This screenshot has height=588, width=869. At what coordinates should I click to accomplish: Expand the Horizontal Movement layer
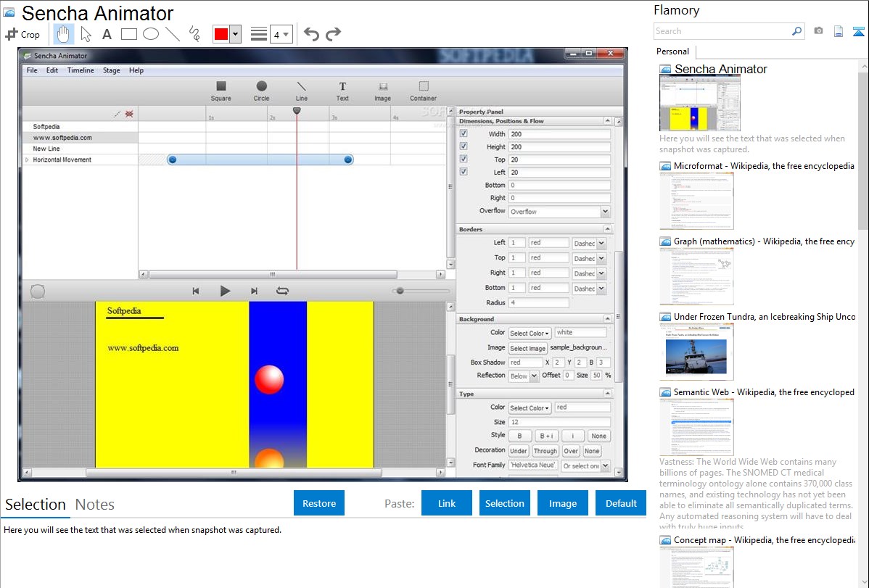click(27, 160)
